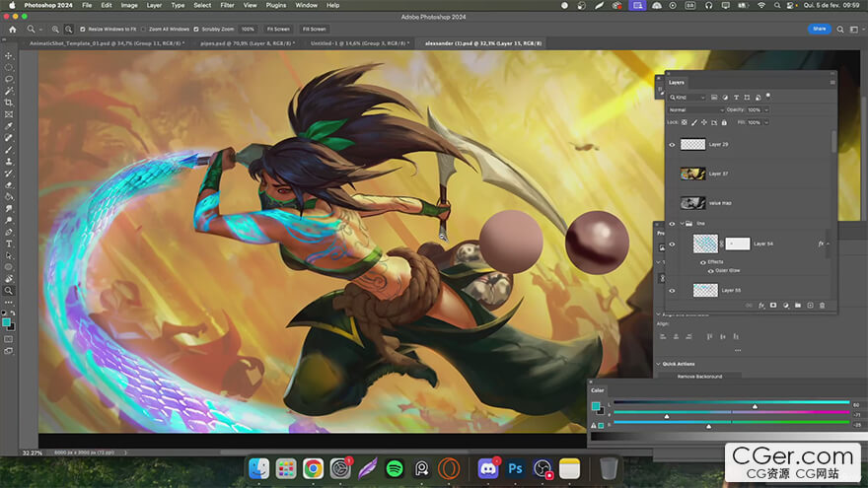Create a new group with folder icon
This screenshot has height=488, width=868.
(797, 306)
